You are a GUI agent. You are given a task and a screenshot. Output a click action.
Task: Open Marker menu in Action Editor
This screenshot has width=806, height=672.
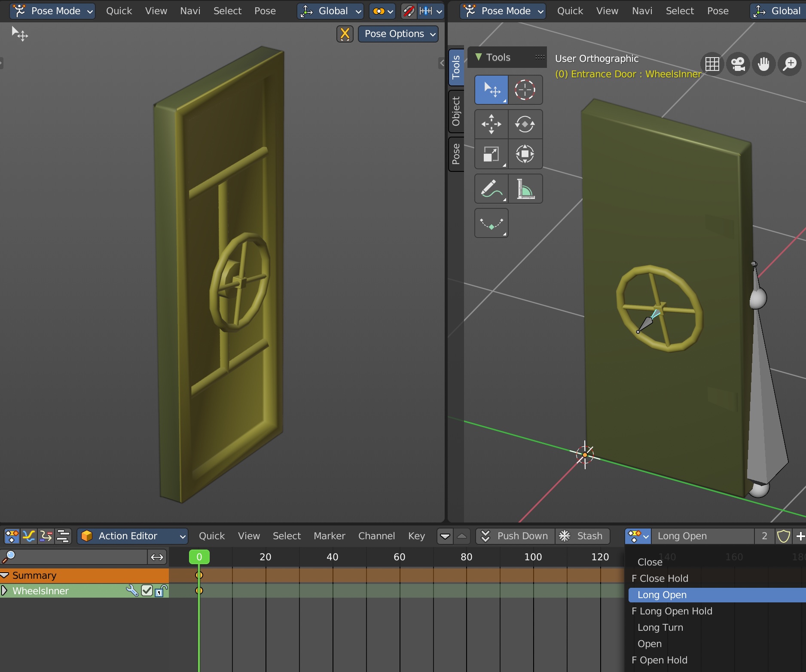[x=329, y=536]
